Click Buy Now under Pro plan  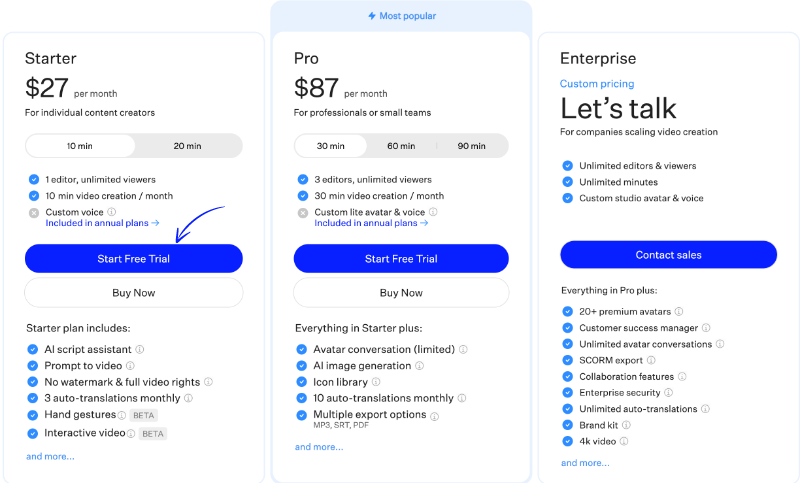(x=401, y=293)
